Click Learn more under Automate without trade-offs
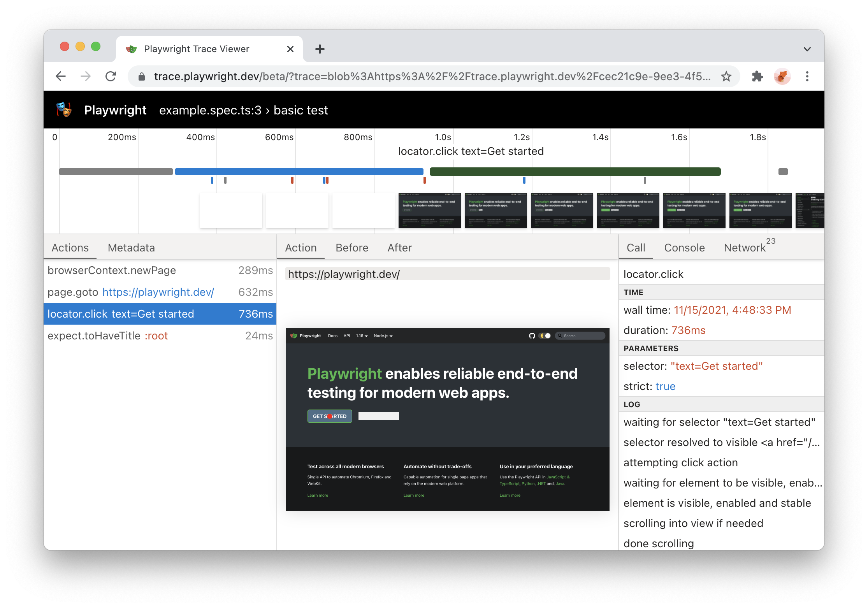 coord(414,495)
